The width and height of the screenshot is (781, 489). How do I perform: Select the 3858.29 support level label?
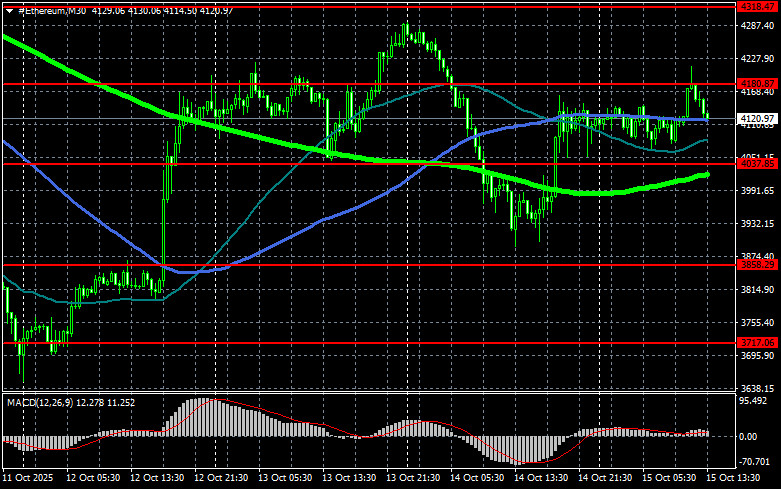point(756,265)
